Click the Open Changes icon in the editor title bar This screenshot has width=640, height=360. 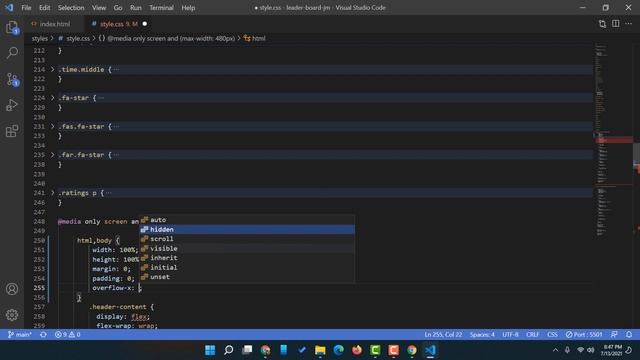(602, 24)
